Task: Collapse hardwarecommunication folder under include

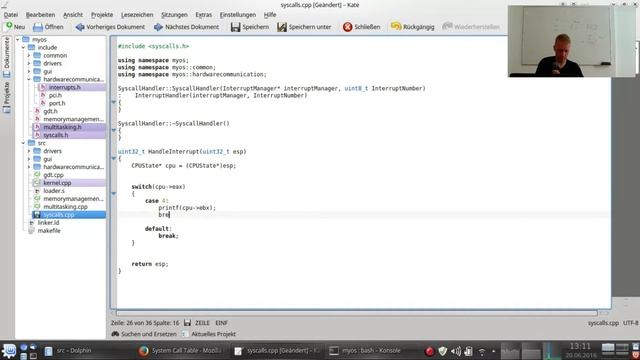Action: click(29, 79)
